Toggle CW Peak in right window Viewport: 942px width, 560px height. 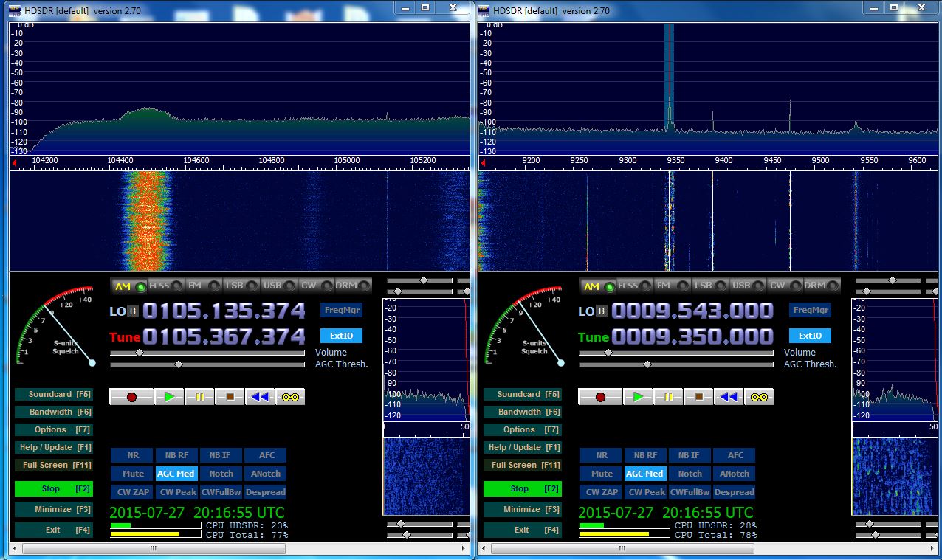[x=645, y=492]
